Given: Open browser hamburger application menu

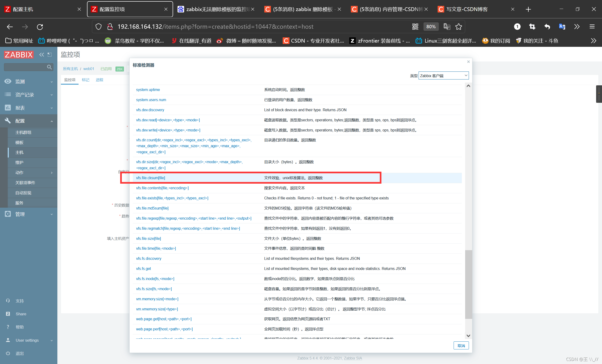Looking at the screenshot, I should click(x=592, y=27).
